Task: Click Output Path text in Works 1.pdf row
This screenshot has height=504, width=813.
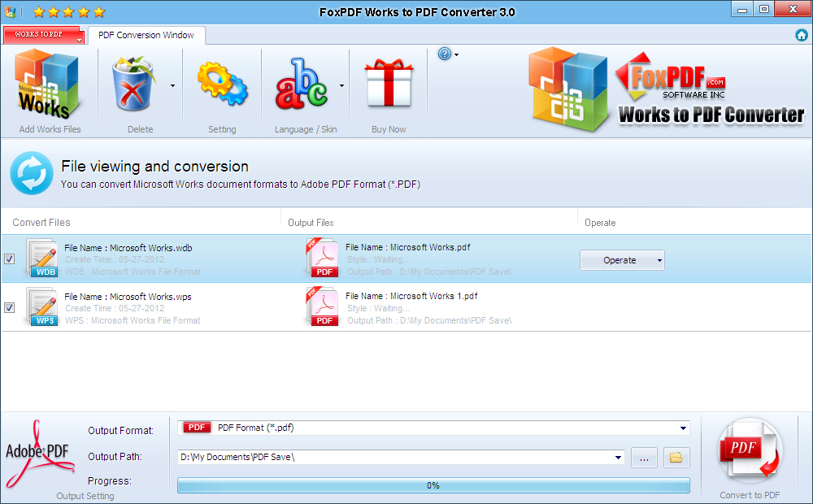Action: coord(429,320)
